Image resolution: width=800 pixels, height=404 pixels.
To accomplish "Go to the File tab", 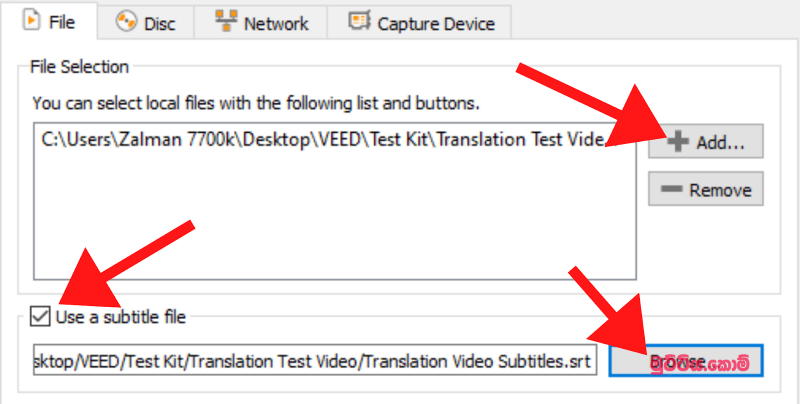I will [49, 21].
